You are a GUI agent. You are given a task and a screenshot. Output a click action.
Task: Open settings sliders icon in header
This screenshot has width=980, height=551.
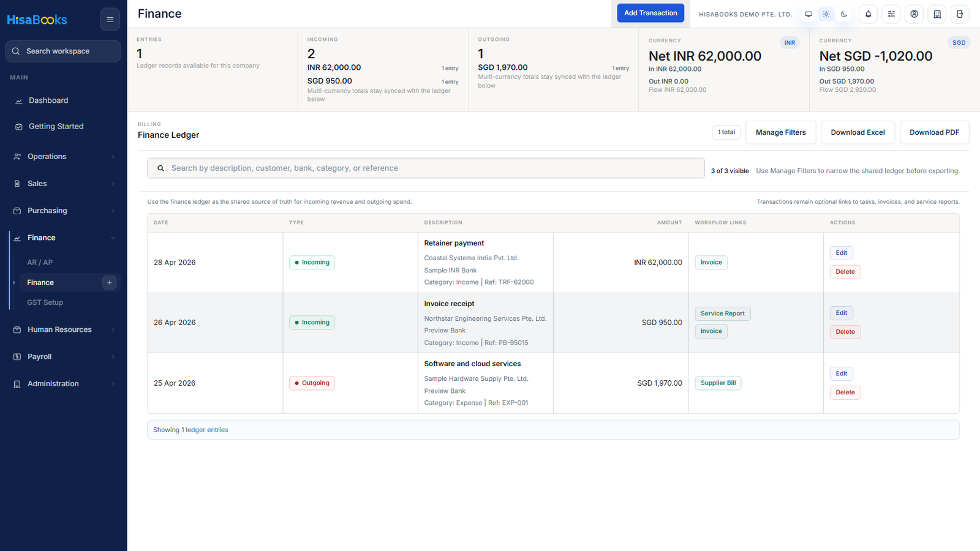[891, 14]
